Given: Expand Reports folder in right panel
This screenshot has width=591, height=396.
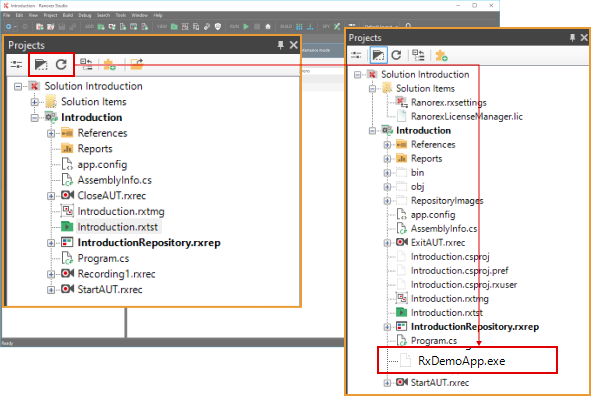Looking at the screenshot, I should pyautogui.click(x=387, y=159).
